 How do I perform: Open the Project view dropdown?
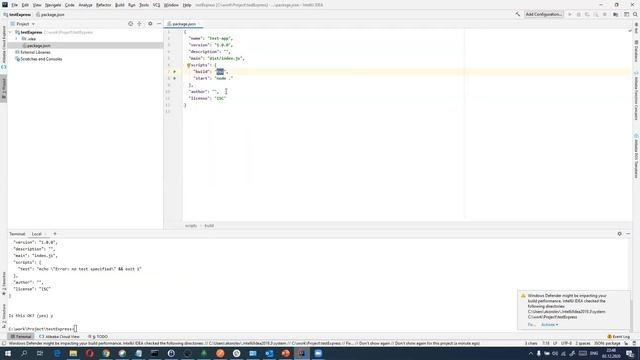click(23, 24)
